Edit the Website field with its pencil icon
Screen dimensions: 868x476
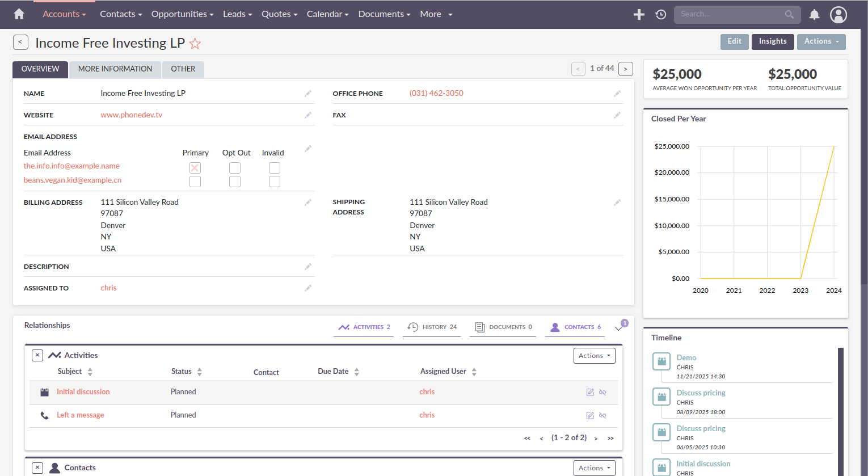308,115
